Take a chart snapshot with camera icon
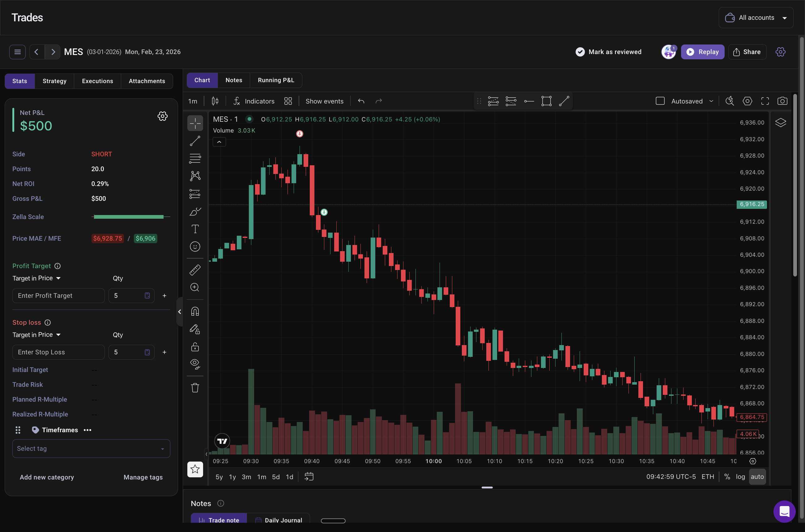Image resolution: width=805 pixels, height=532 pixels. pos(782,101)
